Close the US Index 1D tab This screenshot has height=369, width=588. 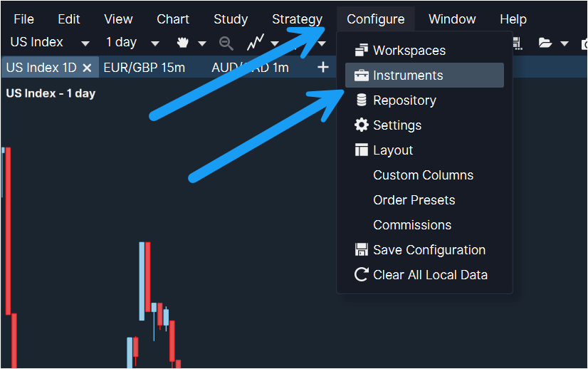(87, 68)
